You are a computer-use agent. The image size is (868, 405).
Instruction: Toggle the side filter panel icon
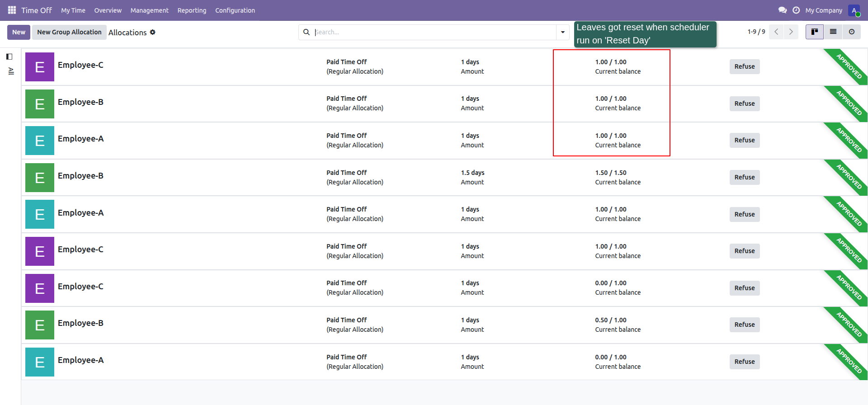pos(9,57)
